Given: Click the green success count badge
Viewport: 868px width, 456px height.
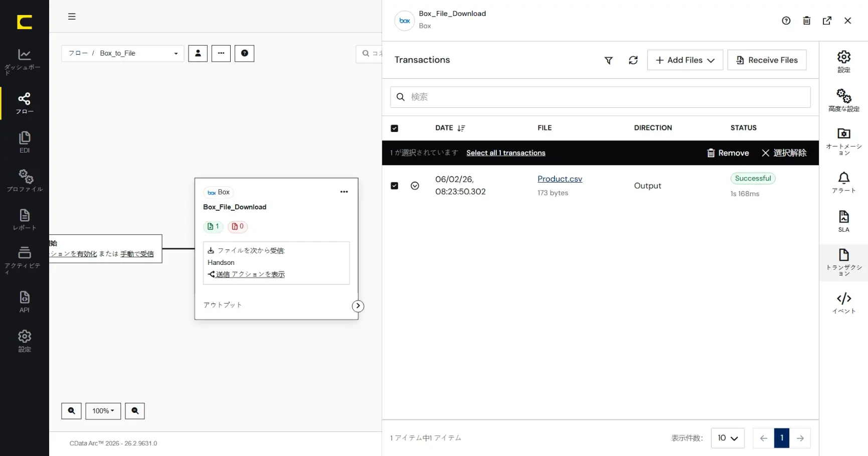Looking at the screenshot, I should click(213, 227).
